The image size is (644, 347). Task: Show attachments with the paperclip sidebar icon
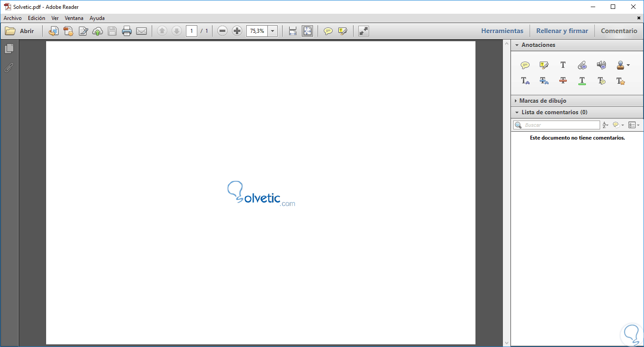9,67
